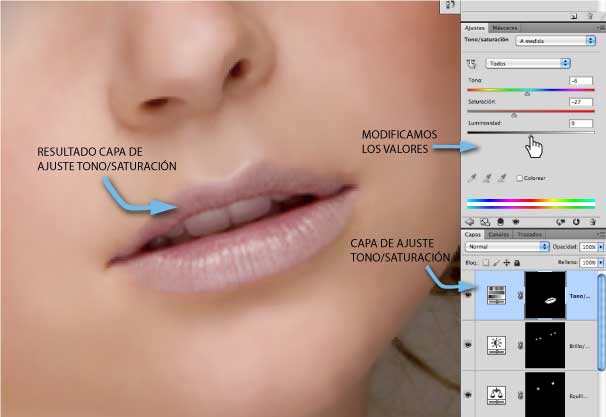Viewport: 606px width, 417px height.
Task: Toggle lock image pixels brush icon
Action: tap(496, 263)
